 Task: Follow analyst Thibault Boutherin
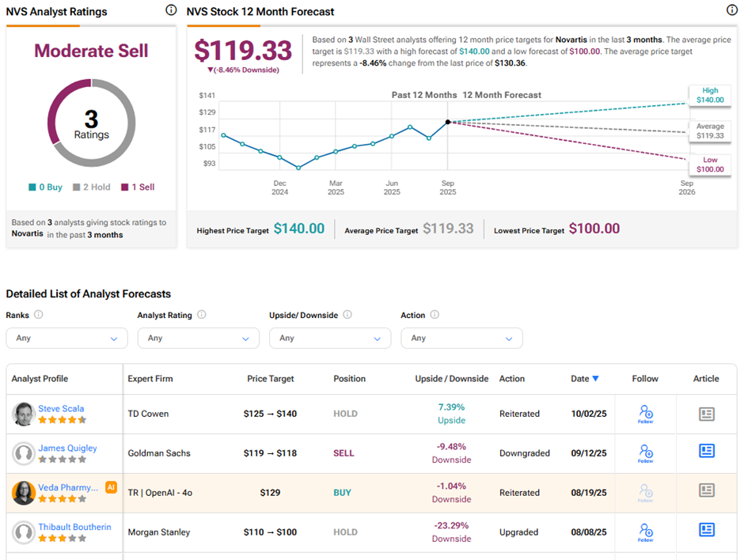click(645, 532)
